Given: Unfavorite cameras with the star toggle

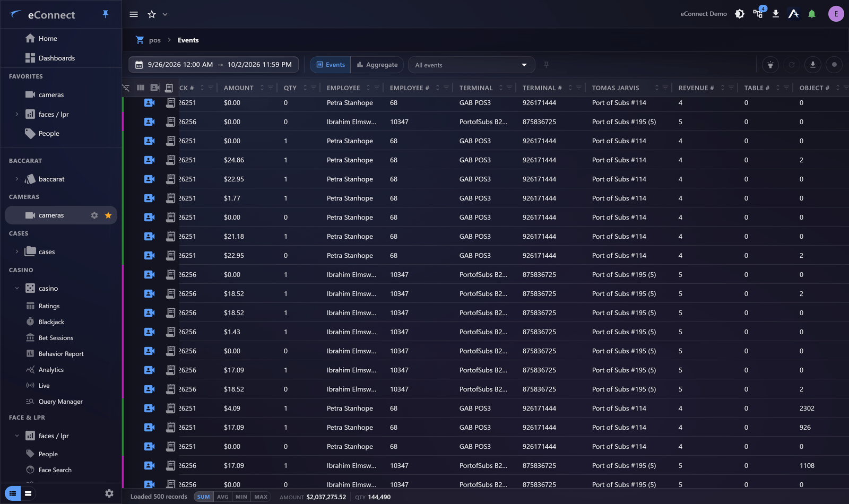Looking at the screenshot, I should [108, 215].
